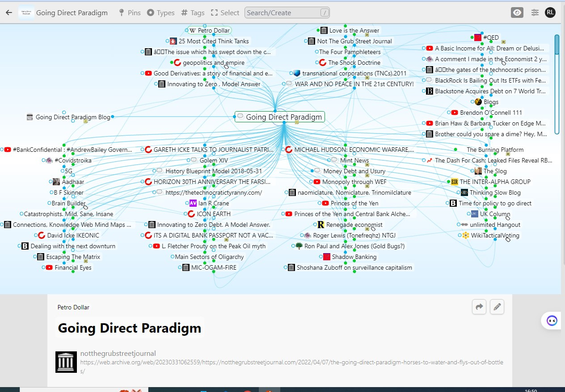This screenshot has height=392, width=565.
Task: Open the RL user avatar menu
Action: tap(550, 13)
